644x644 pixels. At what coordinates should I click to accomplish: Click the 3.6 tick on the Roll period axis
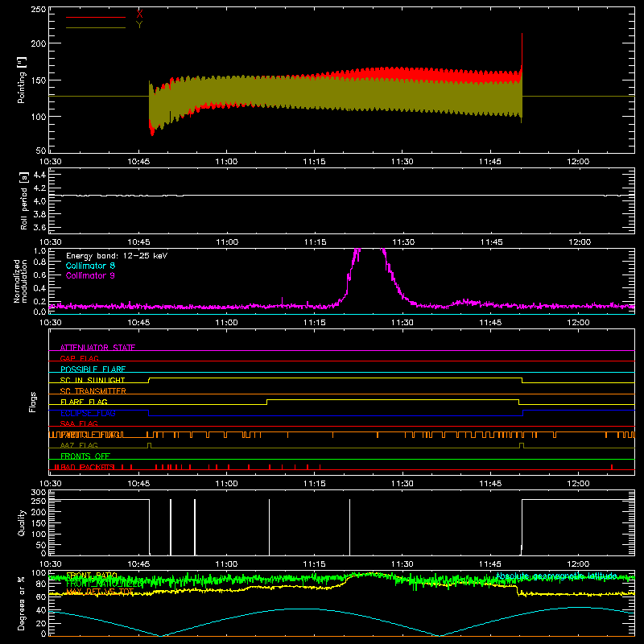click(39, 227)
